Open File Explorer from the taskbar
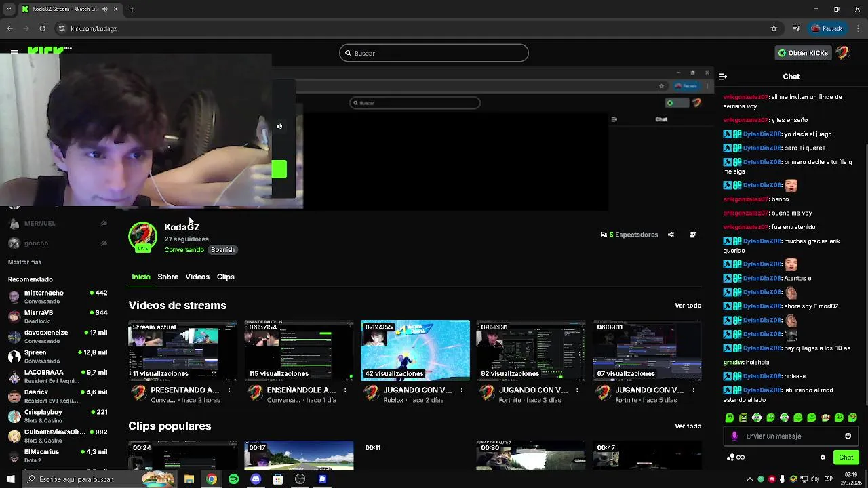 pyautogui.click(x=189, y=479)
